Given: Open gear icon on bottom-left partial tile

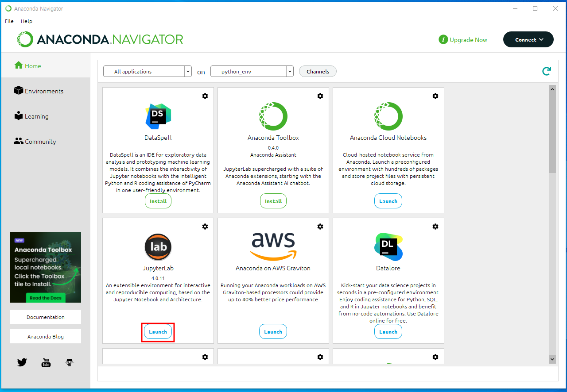Looking at the screenshot, I should 205,357.
